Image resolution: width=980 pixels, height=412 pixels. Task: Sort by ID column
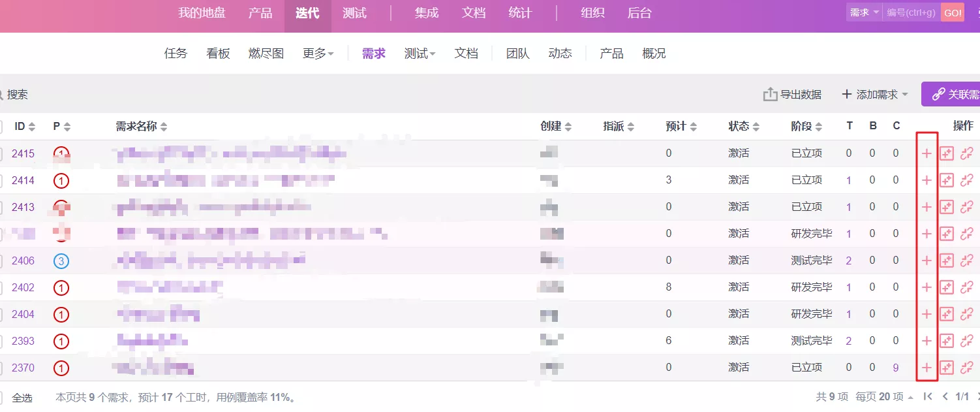click(25, 126)
